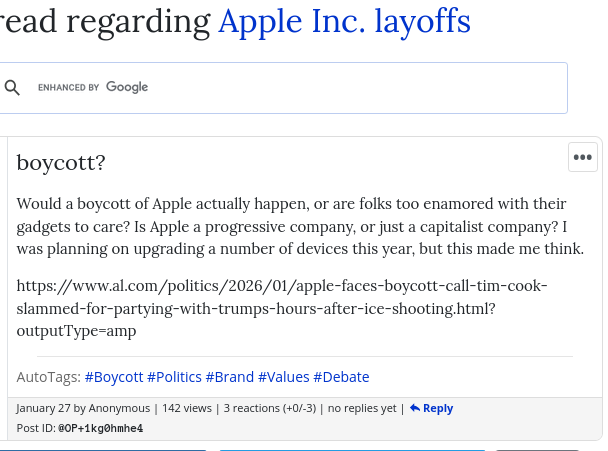Click the '142 views' text
The height and width of the screenshot is (451, 608).
(187, 408)
